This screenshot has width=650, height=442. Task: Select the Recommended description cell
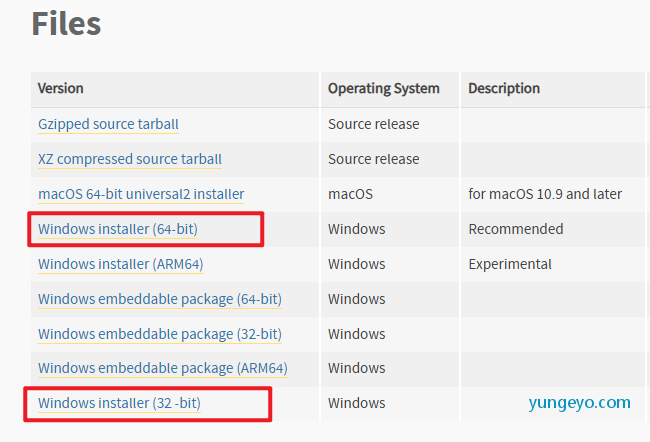click(516, 229)
